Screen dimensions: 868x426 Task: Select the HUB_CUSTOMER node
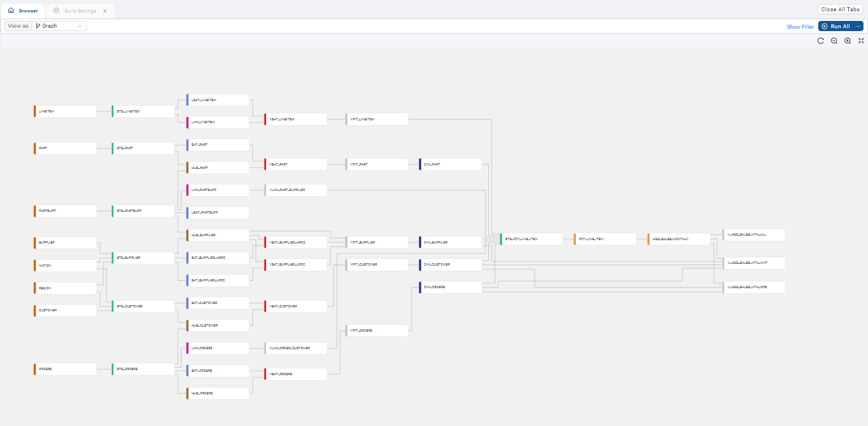tap(218, 325)
